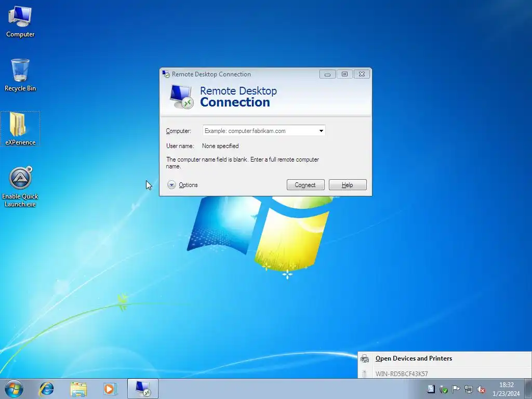The height and width of the screenshot is (399, 532).
Task: Expand Options in Remote Desktop Connection
Action: click(x=182, y=185)
